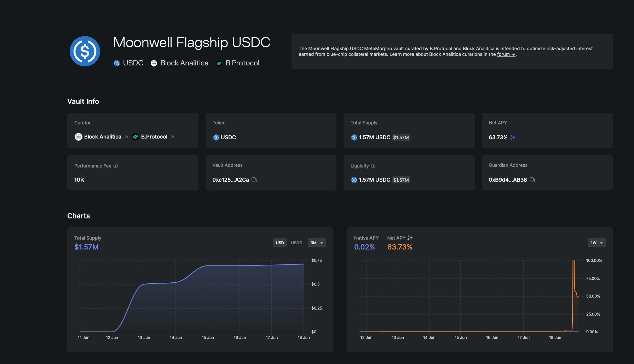Click the blue $1.57M chart total value
634x364 pixels.
click(86, 247)
